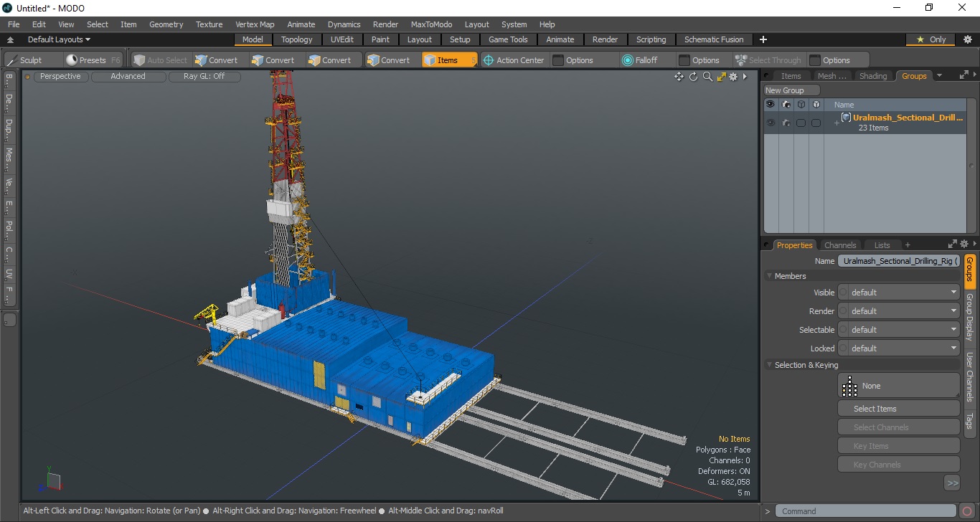The image size is (980, 522).
Task: Open the MaxToModo menu
Action: point(431,24)
